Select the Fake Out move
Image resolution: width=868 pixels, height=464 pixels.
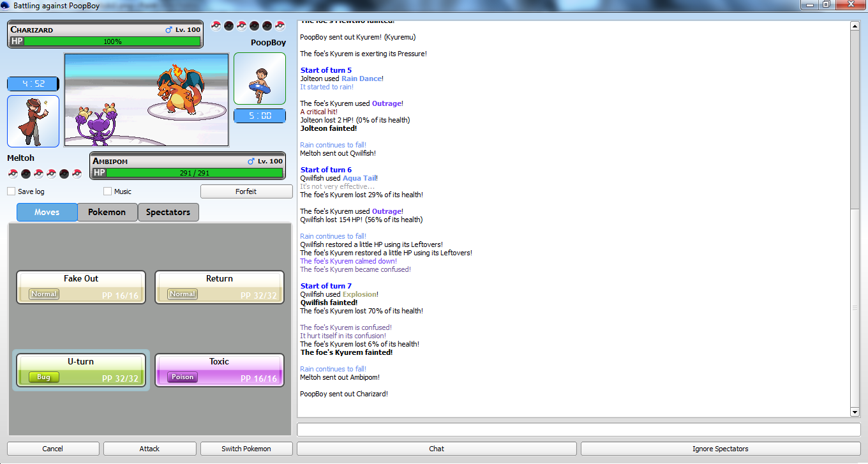(81, 287)
